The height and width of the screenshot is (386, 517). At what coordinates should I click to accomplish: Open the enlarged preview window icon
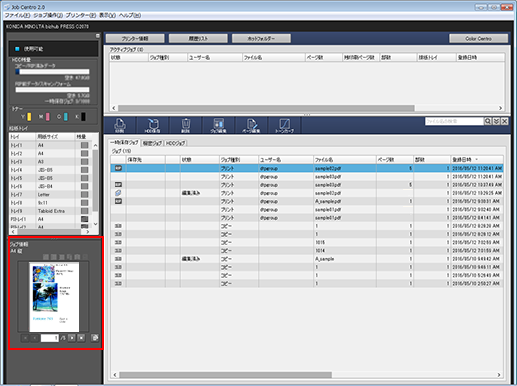click(x=95, y=338)
